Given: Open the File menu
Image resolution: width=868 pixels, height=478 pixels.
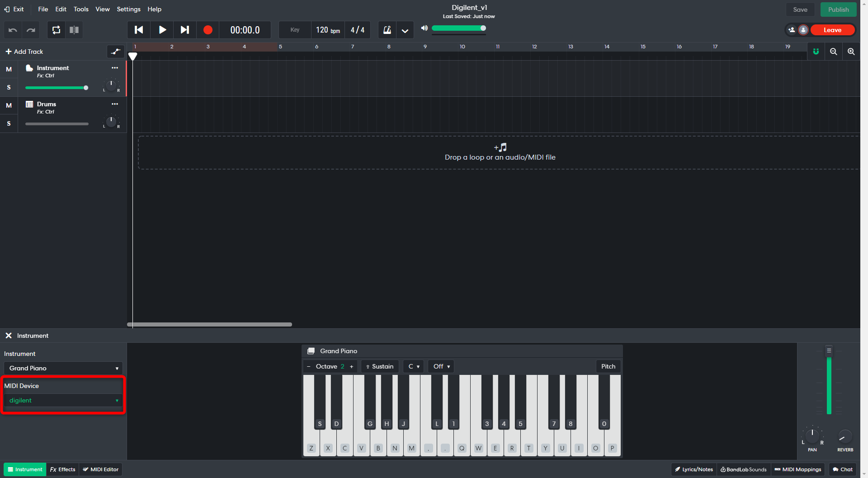Looking at the screenshot, I should pyautogui.click(x=43, y=9).
